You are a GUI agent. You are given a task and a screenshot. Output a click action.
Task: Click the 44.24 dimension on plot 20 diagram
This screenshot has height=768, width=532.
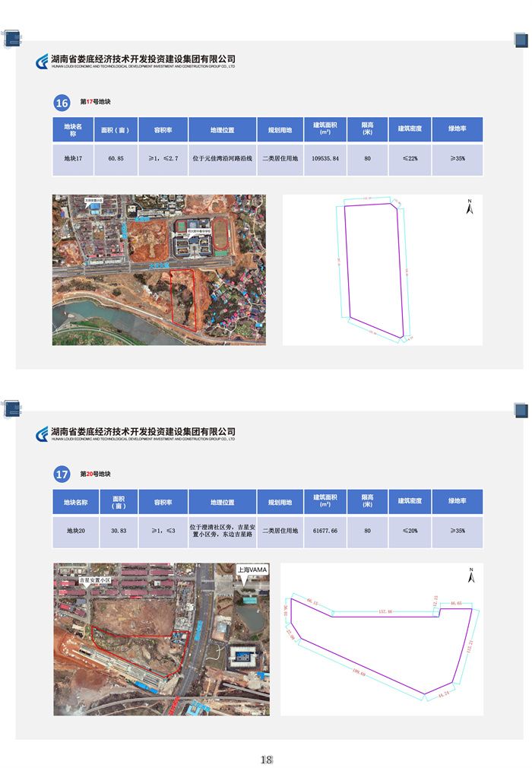[x=443, y=693]
